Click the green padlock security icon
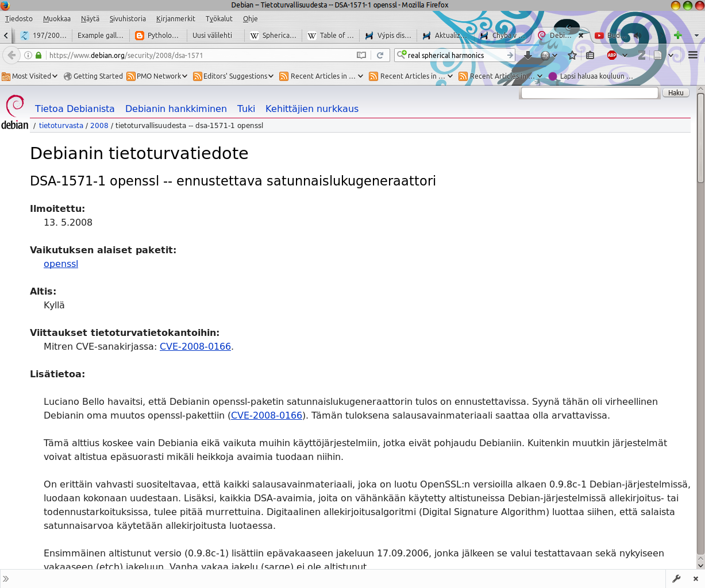Image resolution: width=705 pixels, height=588 pixels. (x=38, y=55)
